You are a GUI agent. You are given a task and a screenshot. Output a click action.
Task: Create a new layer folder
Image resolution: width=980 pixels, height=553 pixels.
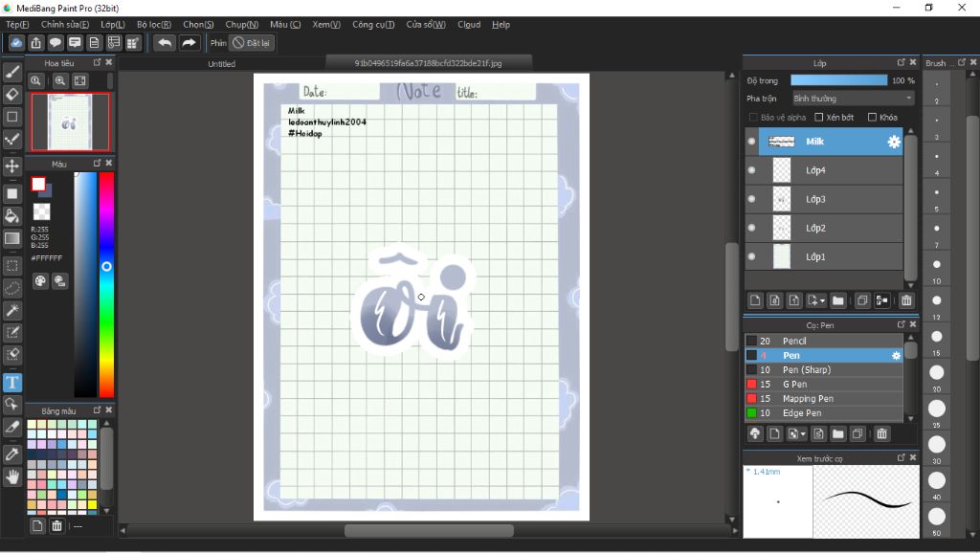click(838, 300)
